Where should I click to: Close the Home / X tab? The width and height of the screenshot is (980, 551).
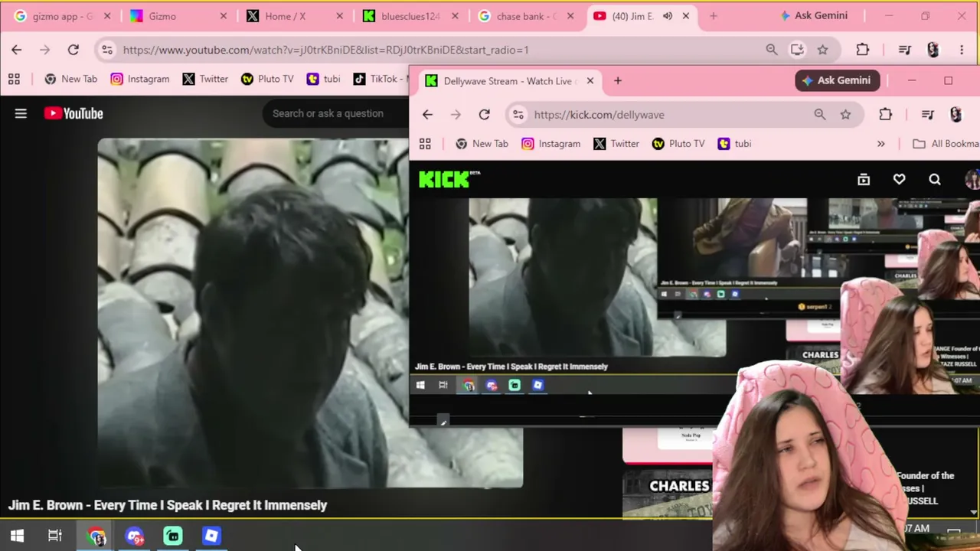[338, 16]
